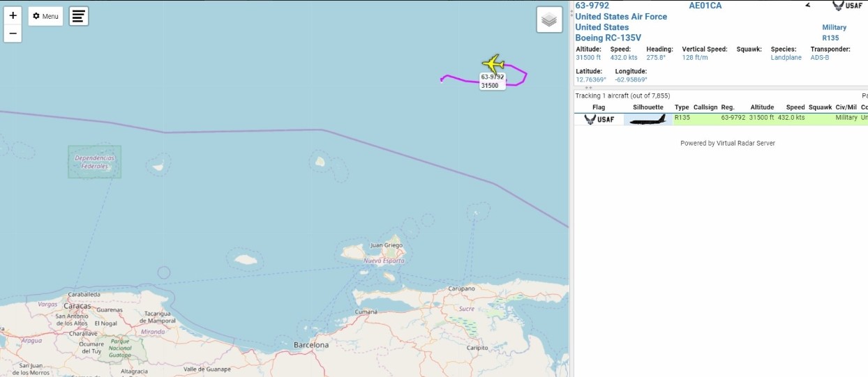Zoom out with the minus button
This screenshot has height=377, width=868.
point(13,33)
